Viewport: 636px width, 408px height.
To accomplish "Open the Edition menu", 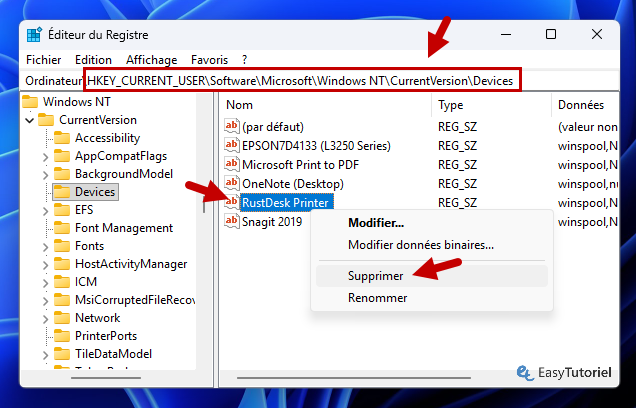I will click(x=93, y=60).
